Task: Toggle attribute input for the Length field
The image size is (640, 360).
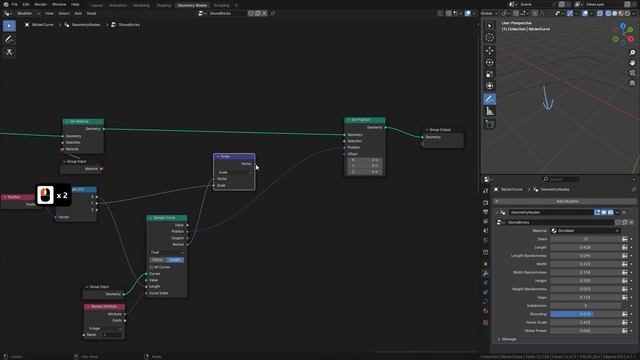Action: [624, 247]
